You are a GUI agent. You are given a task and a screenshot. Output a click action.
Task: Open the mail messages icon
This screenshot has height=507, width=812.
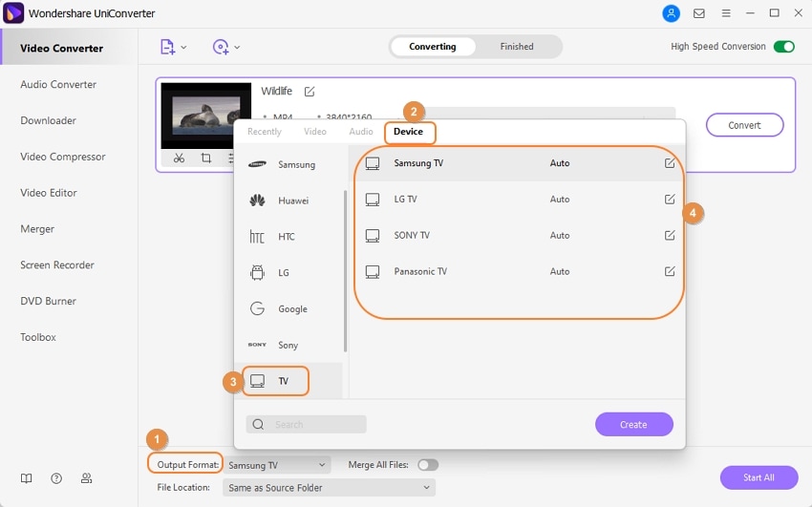coord(698,13)
